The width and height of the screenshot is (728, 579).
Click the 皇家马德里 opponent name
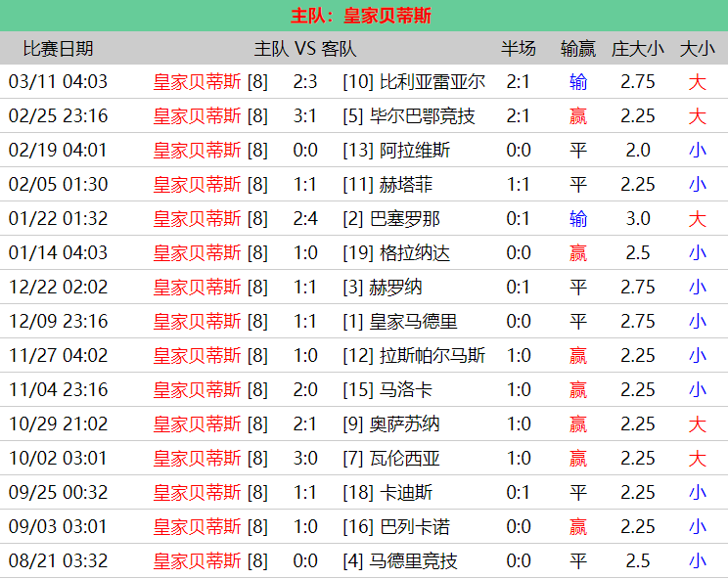click(413, 322)
